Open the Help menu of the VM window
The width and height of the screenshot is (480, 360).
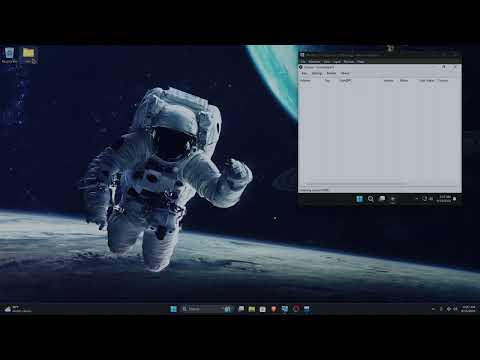(x=361, y=62)
